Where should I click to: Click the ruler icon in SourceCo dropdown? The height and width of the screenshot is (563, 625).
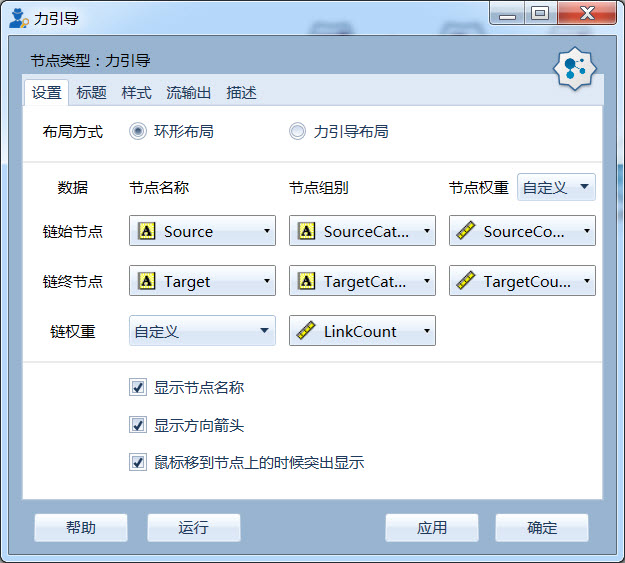tap(466, 230)
